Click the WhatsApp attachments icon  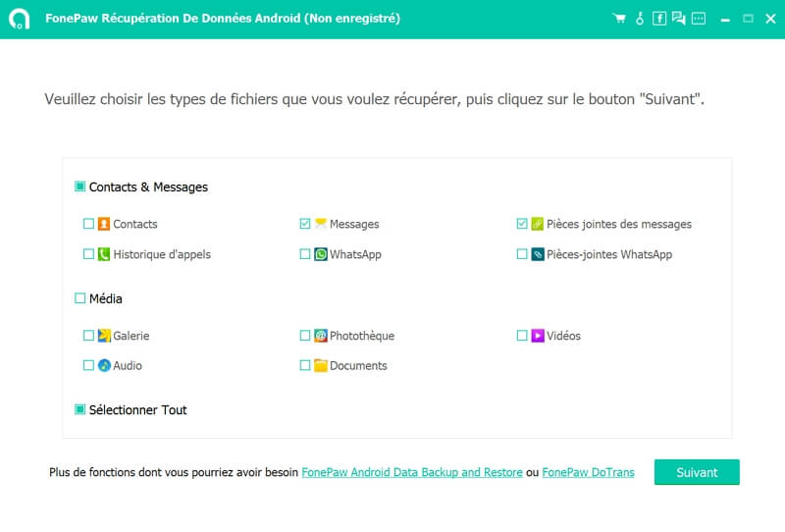click(537, 254)
